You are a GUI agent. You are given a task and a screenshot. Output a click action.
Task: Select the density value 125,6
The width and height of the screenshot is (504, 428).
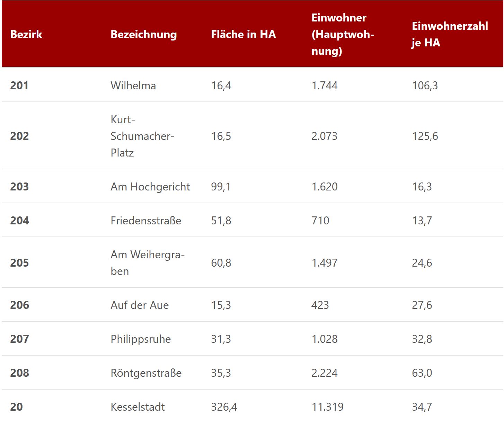pyautogui.click(x=425, y=136)
